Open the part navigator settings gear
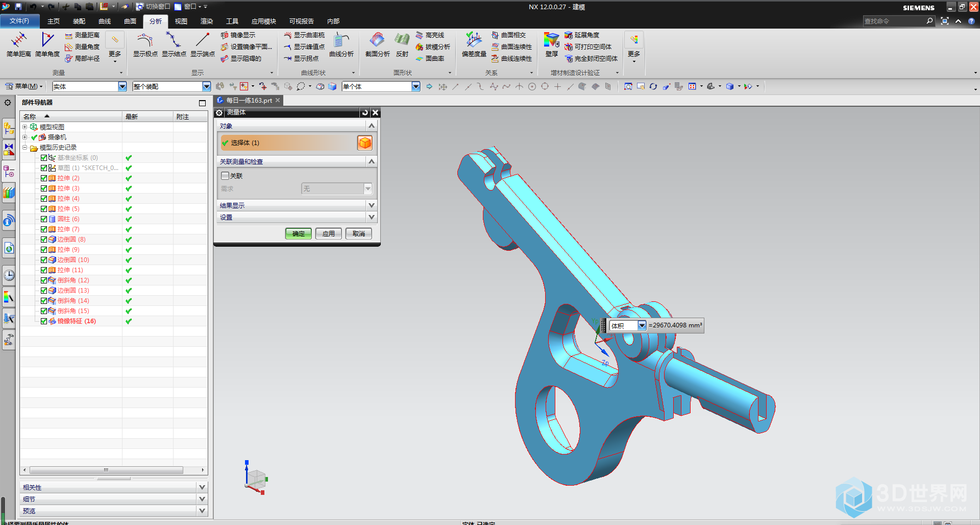Image resolution: width=980 pixels, height=525 pixels. [x=8, y=103]
